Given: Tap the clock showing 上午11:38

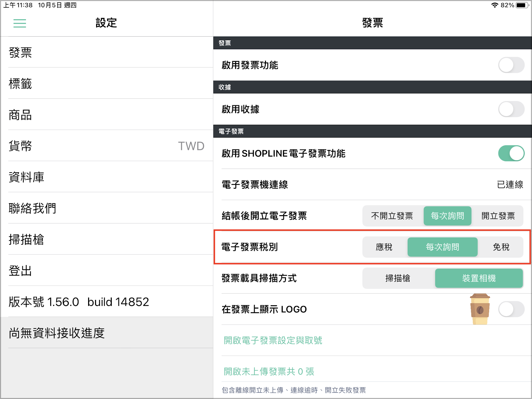Looking at the screenshot, I should (x=18, y=5).
